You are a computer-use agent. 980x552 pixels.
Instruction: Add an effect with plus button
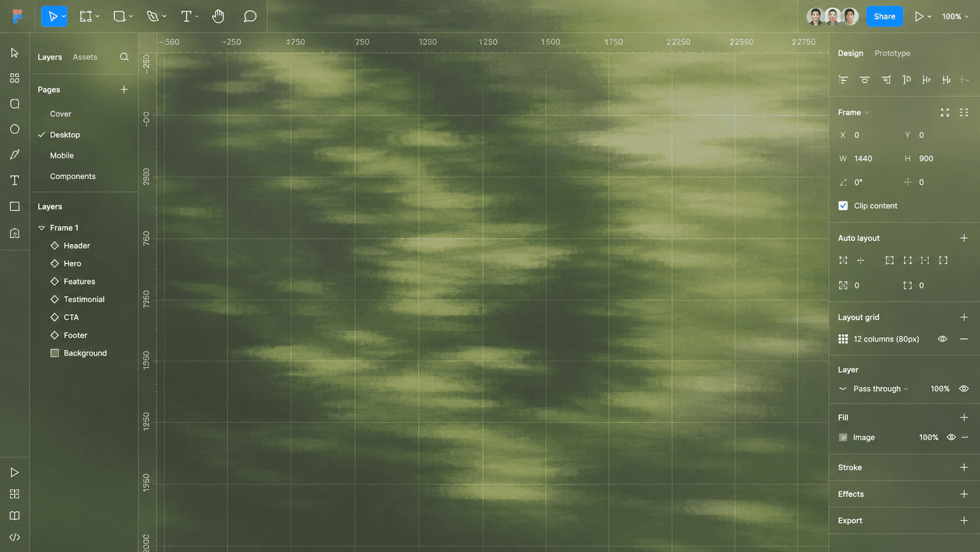tap(964, 494)
